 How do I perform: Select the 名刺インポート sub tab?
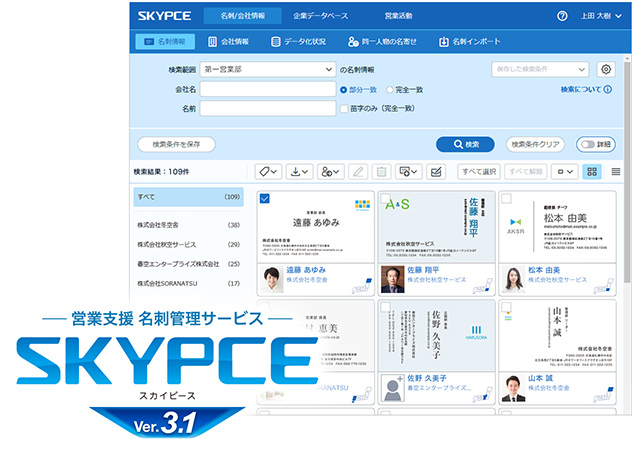tap(470, 41)
